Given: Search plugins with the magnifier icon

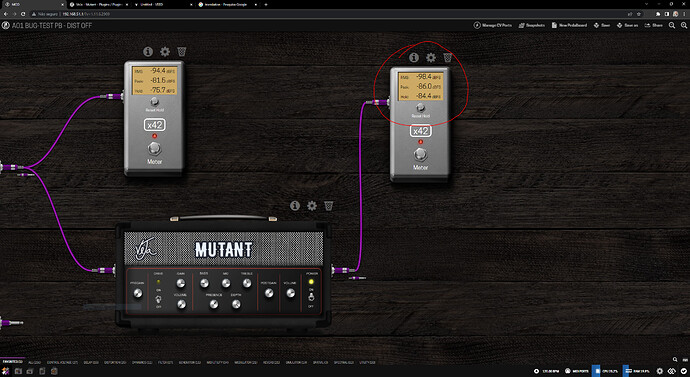Looking at the screenshot, I should pos(675,359).
